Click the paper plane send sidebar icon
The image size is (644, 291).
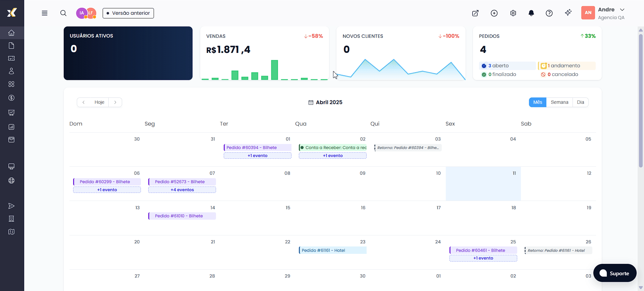pos(11,206)
